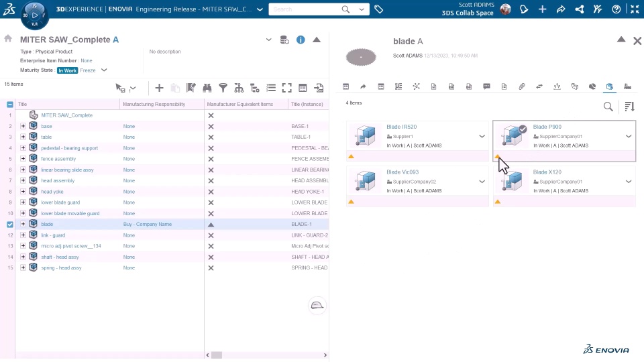Toggle the checkmark on Blade P900 card
644x362 pixels.
coord(523,129)
